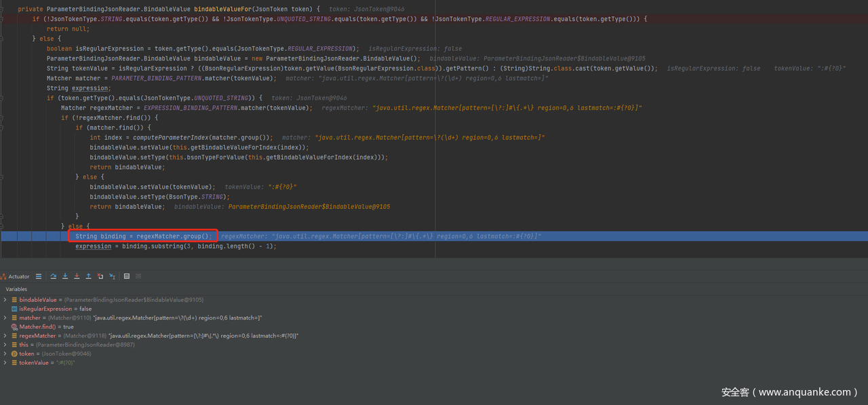Click the Show Execution Point icon
The width and height of the screenshot is (868, 405).
pos(39,276)
